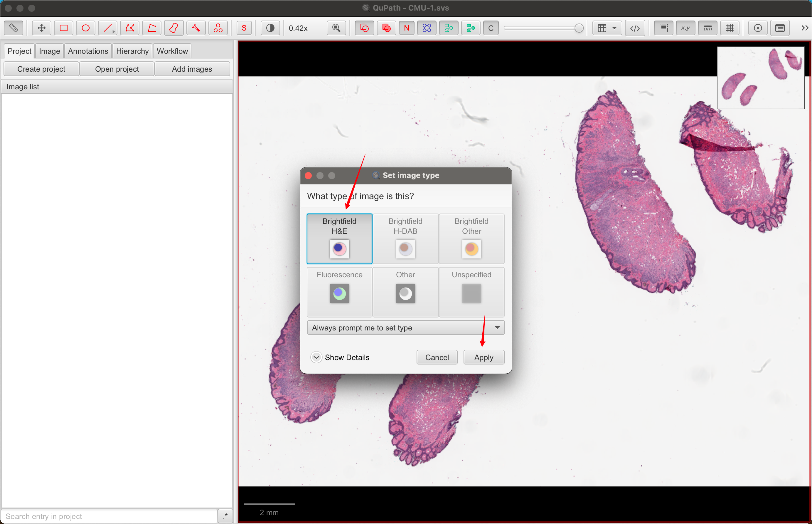Select the Points tool in toolbar
This screenshot has height=524, width=812.
pos(218,27)
